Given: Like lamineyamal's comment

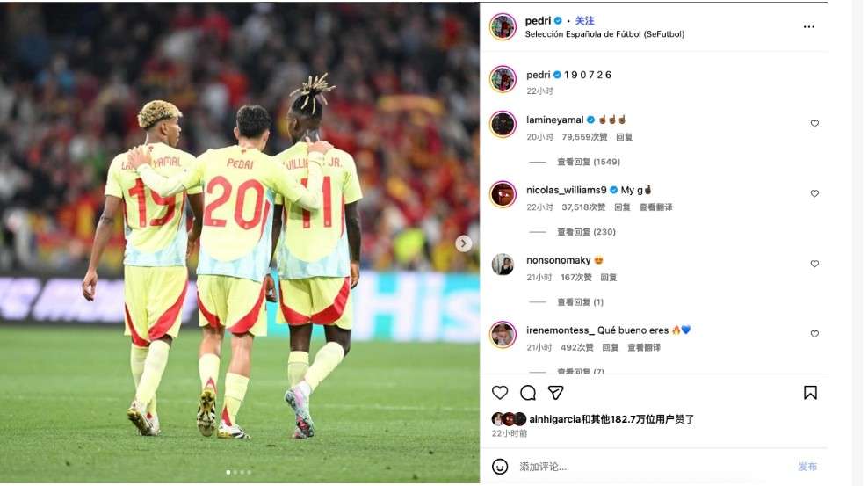Looking at the screenshot, I should tap(814, 123).
